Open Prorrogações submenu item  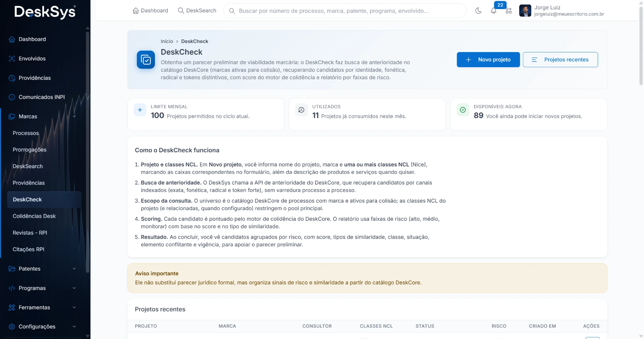pos(30,150)
